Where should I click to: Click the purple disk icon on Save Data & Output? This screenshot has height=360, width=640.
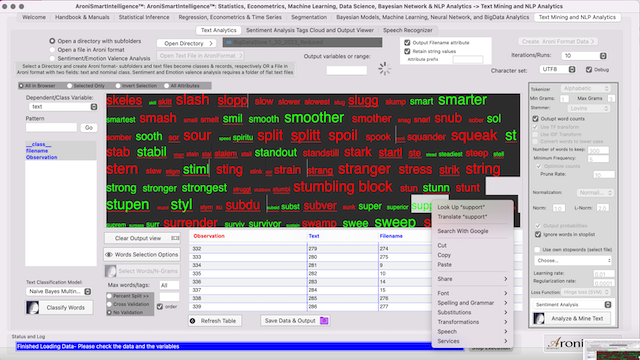point(324,320)
